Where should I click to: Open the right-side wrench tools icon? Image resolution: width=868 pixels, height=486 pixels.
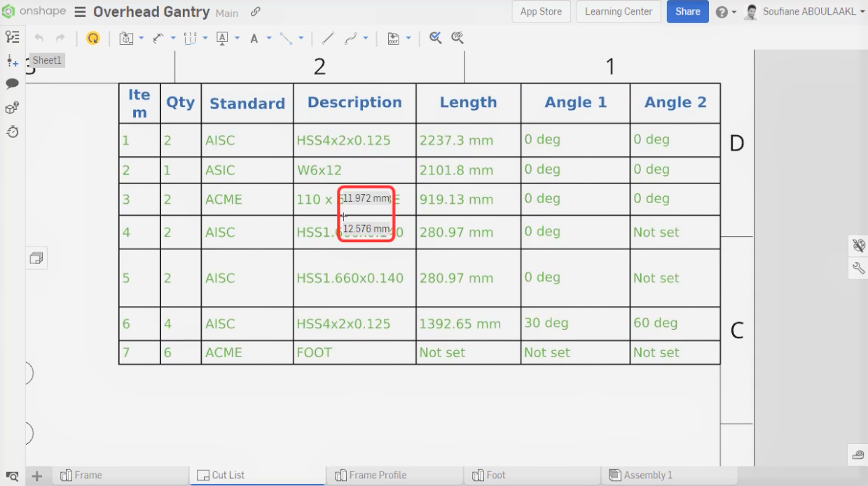click(x=858, y=268)
